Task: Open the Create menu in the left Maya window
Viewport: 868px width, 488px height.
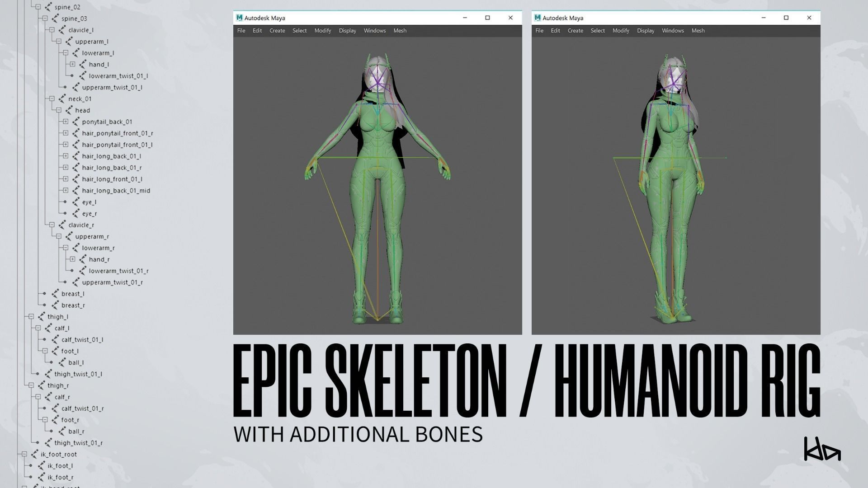Action: (277, 31)
